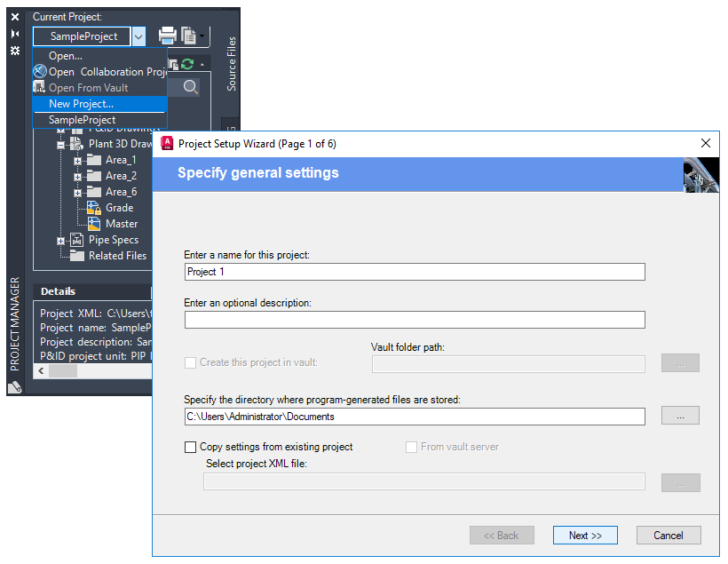Click the copy drawing icon beside refresh
This screenshot has height=564, width=728.
click(174, 64)
